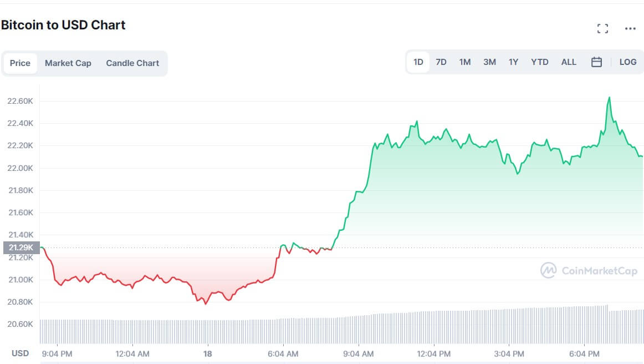The width and height of the screenshot is (644, 364).
Task: Toggle LOG scale on the chart
Action: coord(627,62)
